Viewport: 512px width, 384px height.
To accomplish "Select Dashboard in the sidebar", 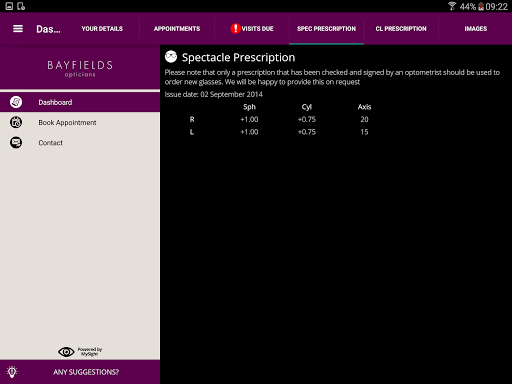I will (80, 102).
